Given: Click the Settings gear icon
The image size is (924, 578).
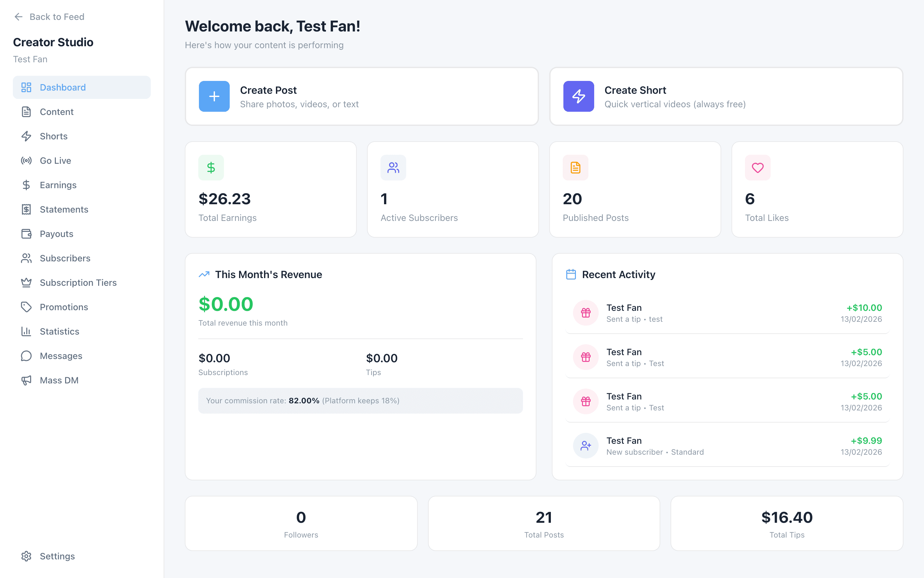Looking at the screenshot, I should coord(26,556).
